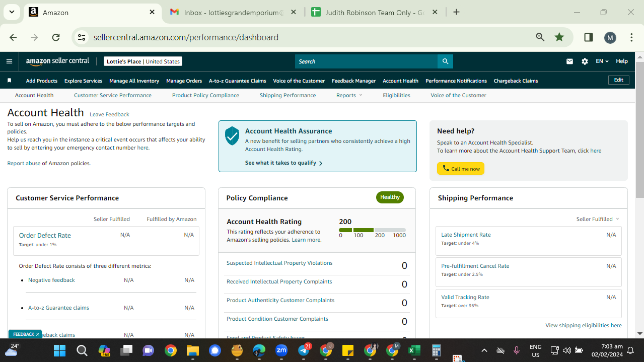The width and height of the screenshot is (644, 362).
Task: Open Feedback Manager menu item
Action: tap(353, 81)
